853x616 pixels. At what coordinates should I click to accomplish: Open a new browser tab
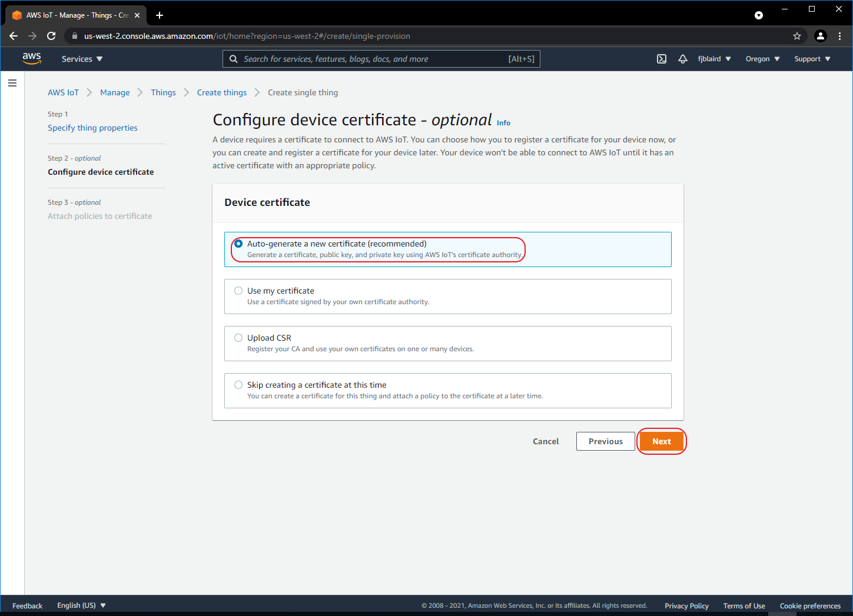(160, 15)
